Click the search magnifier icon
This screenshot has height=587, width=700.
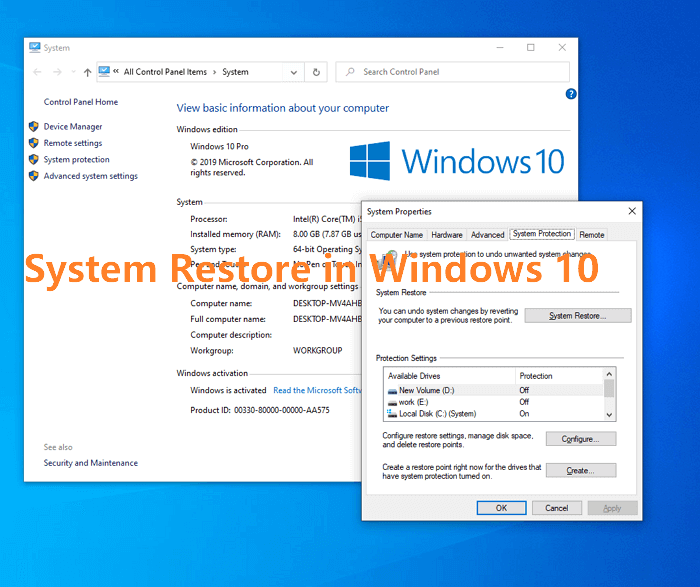coord(349,72)
